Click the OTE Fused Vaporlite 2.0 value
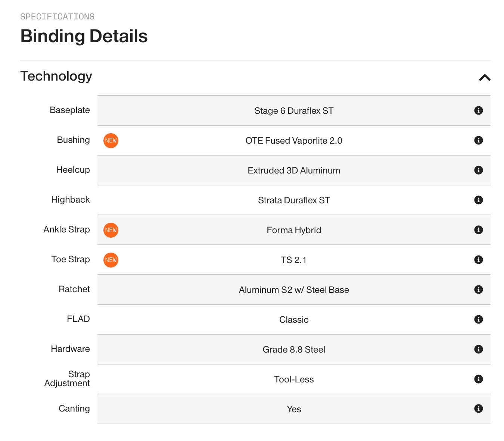Viewport: 504px width, 441px height. coord(294,141)
